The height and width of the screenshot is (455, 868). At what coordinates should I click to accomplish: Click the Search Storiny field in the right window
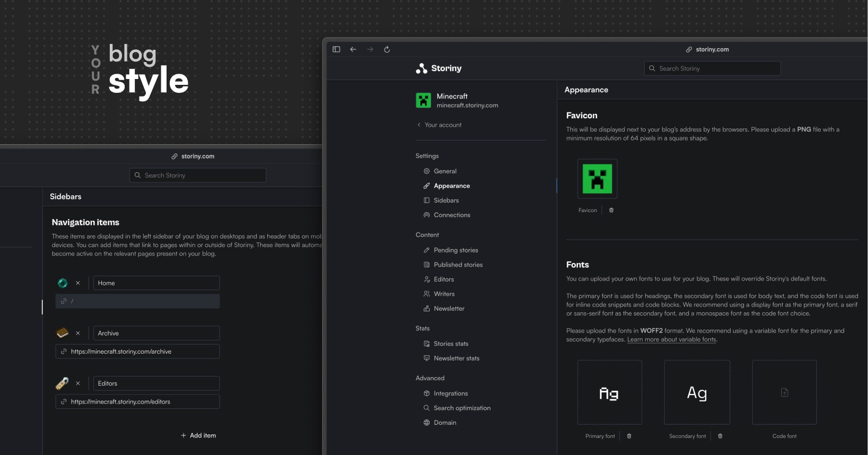coord(713,68)
